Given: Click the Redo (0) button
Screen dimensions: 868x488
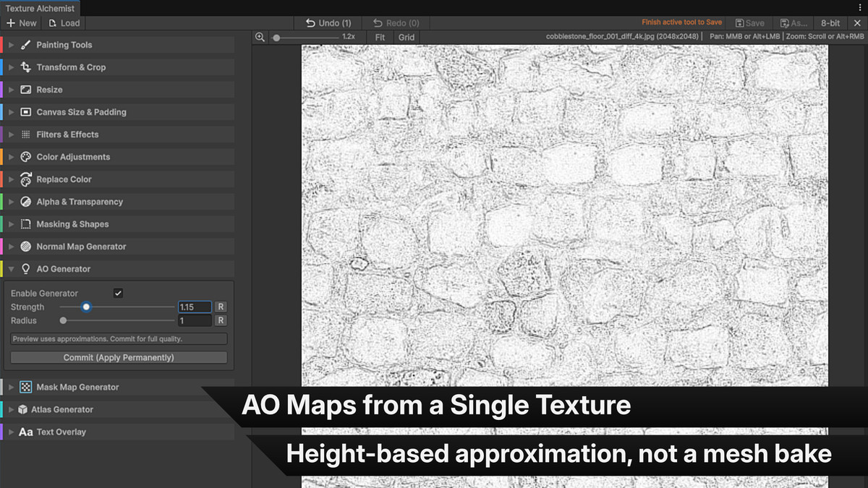Looking at the screenshot, I should coord(396,23).
